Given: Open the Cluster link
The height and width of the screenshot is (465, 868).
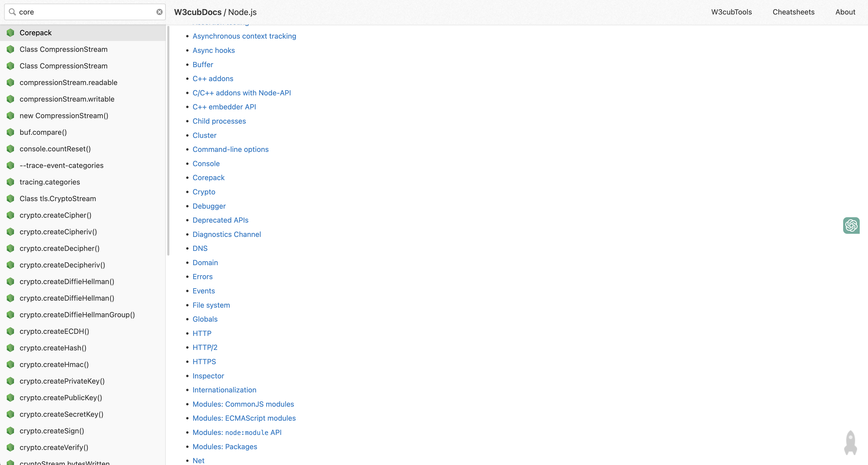Looking at the screenshot, I should (205, 135).
